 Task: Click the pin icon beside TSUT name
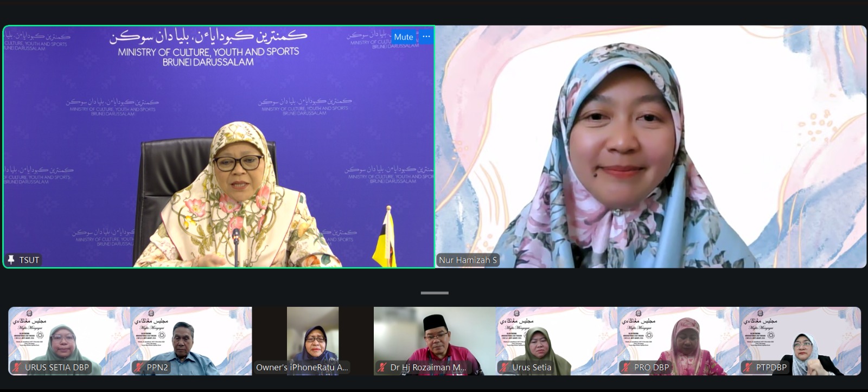[11, 260]
